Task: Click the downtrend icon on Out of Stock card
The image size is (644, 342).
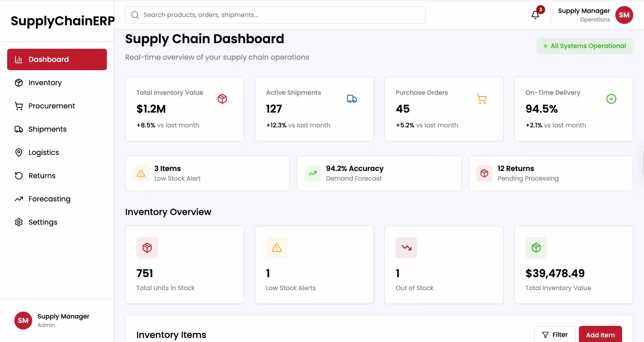Action: [x=406, y=248]
